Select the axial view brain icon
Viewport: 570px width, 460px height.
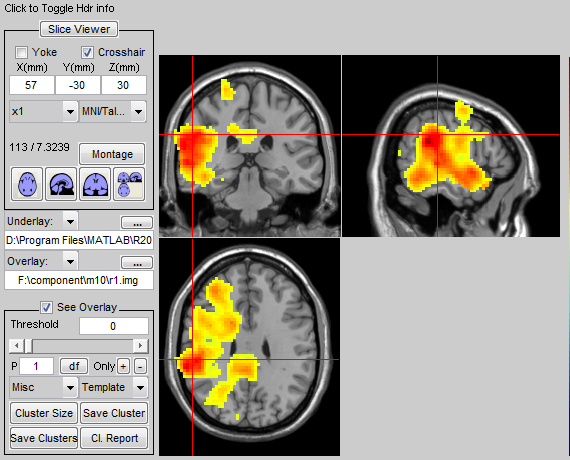coord(27,184)
